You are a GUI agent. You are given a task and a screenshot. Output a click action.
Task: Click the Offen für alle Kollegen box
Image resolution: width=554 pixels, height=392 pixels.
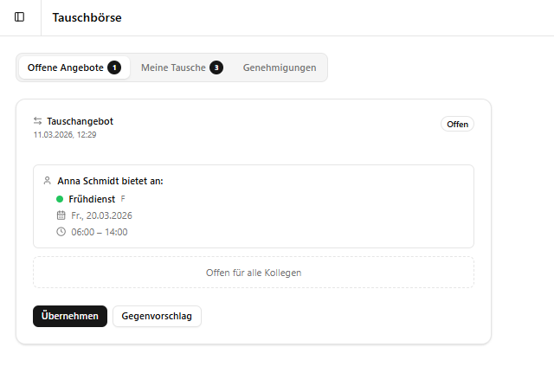click(254, 273)
